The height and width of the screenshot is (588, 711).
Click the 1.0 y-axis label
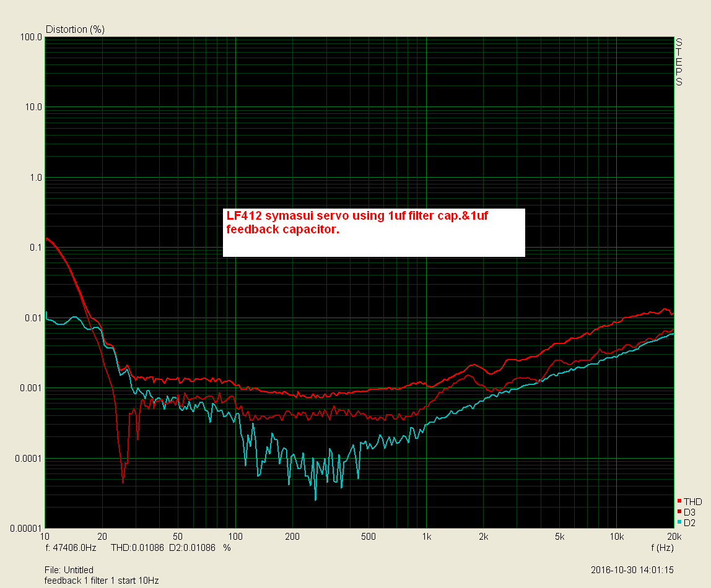pyautogui.click(x=36, y=178)
